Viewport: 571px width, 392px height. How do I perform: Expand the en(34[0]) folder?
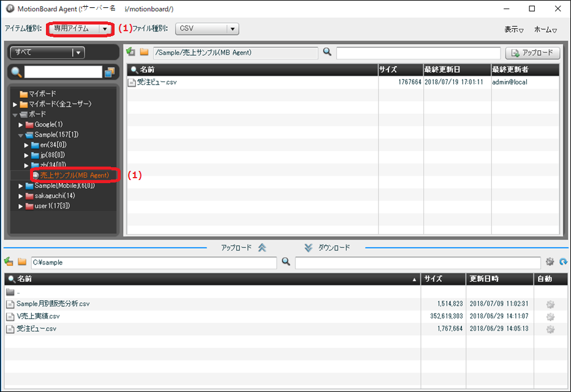(x=26, y=145)
